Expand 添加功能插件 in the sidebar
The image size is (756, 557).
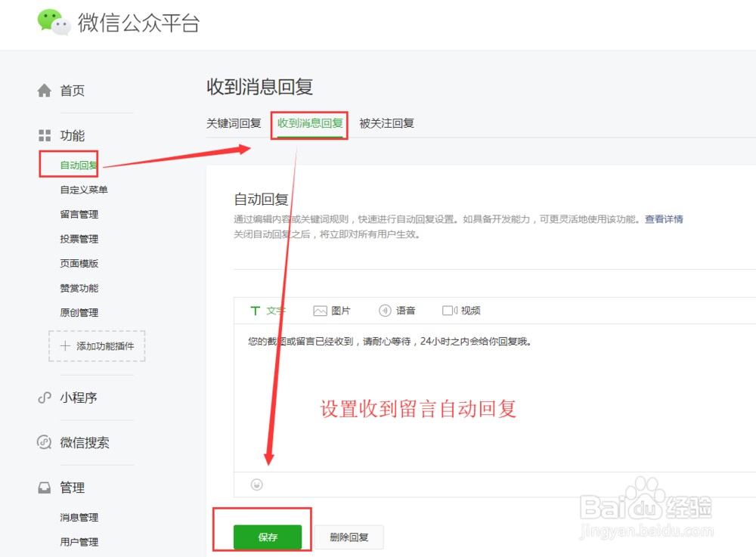coord(97,346)
